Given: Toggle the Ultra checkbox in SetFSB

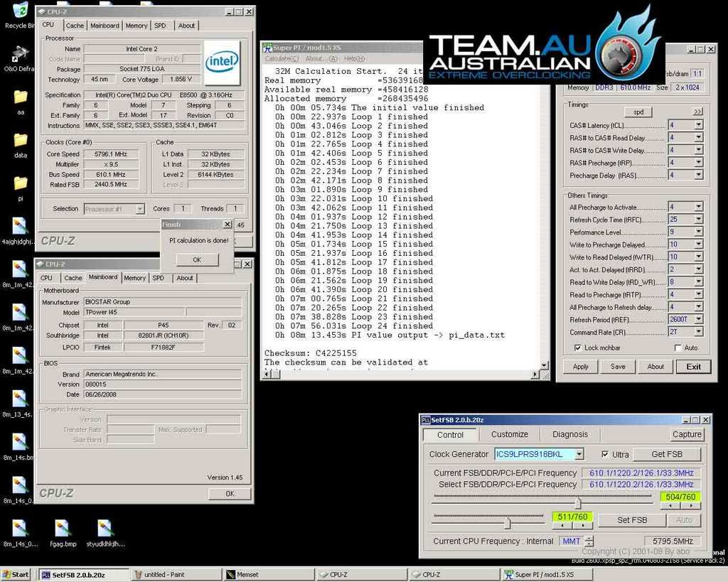Looking at the screenshot, I should (605, 454).
